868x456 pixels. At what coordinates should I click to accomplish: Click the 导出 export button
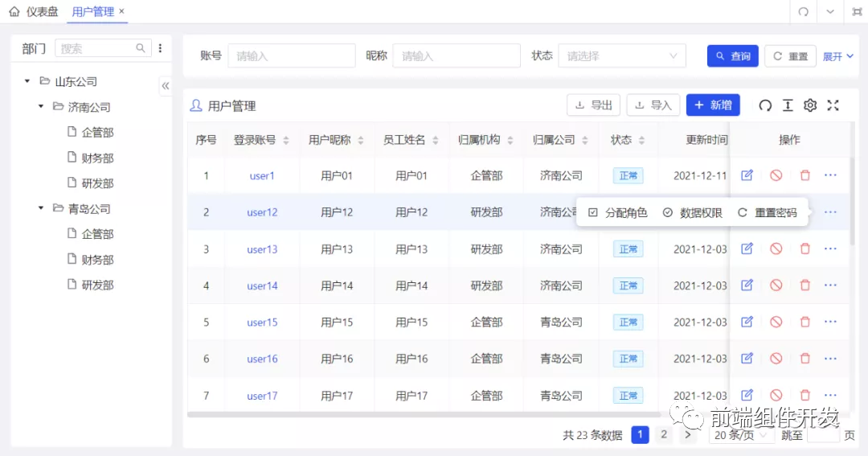(593, 105)
